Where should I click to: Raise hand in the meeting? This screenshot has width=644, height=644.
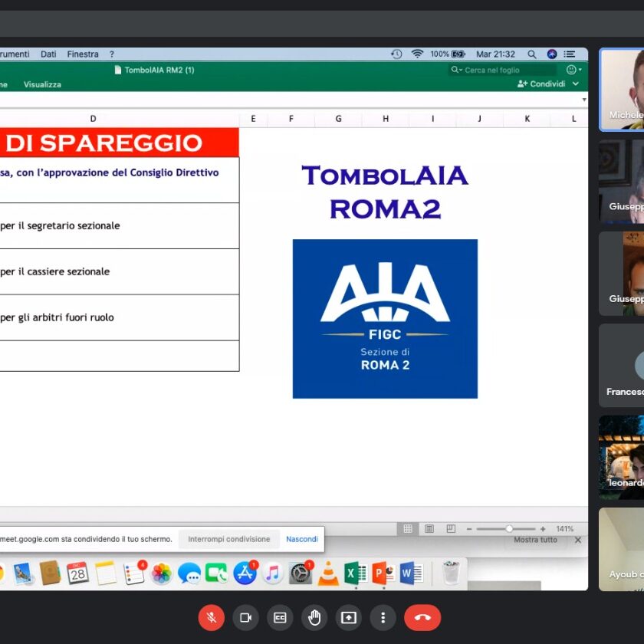tap(314, 618)
